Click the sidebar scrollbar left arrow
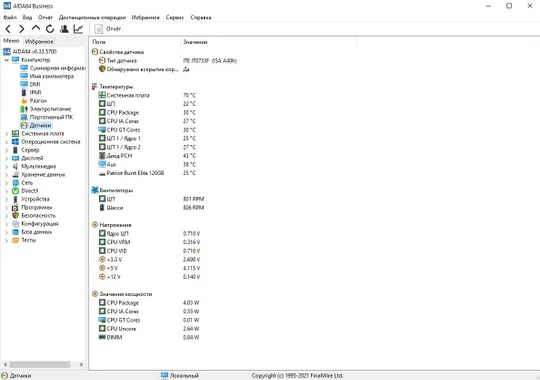The height and width of the screenshot is (380, 540). click(5, 364)
